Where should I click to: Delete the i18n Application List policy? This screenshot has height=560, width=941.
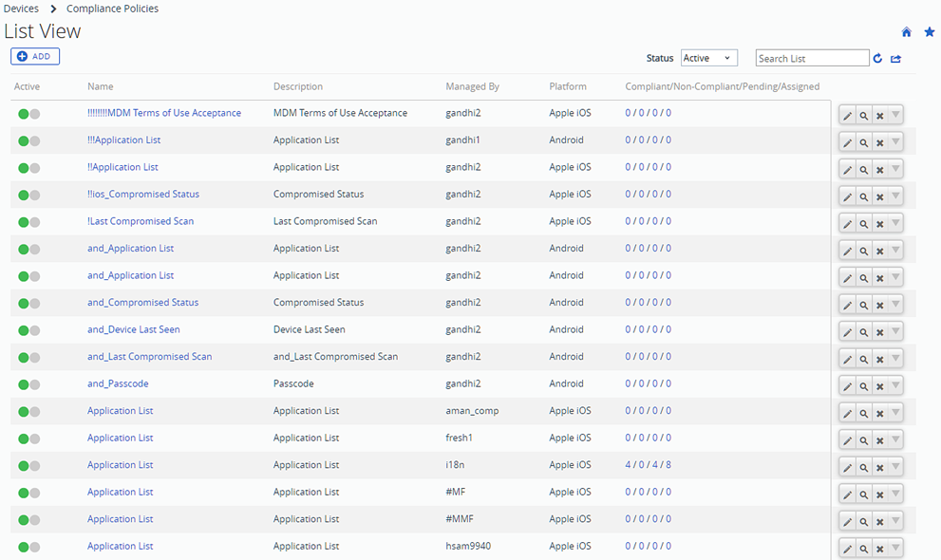880,466
